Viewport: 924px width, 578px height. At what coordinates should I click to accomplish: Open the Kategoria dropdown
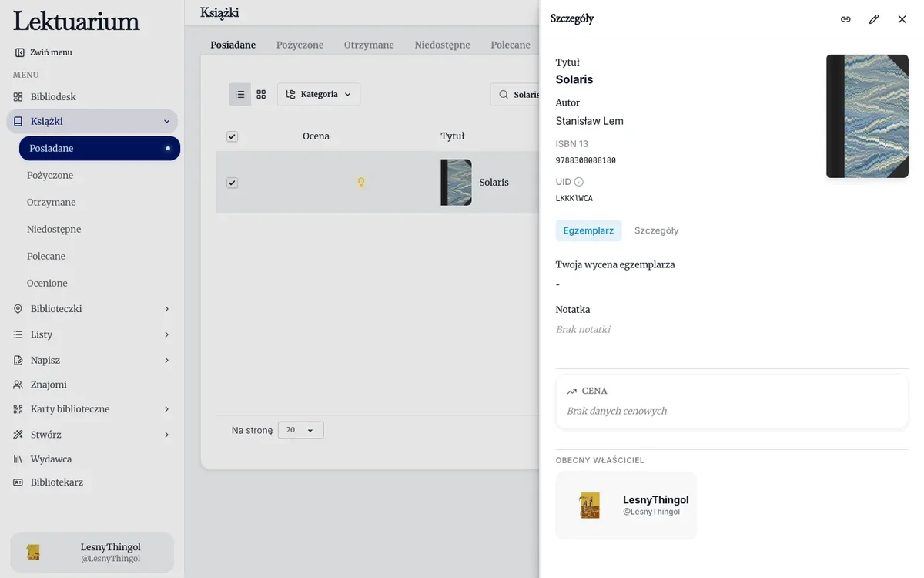click(x=319, y=94)
